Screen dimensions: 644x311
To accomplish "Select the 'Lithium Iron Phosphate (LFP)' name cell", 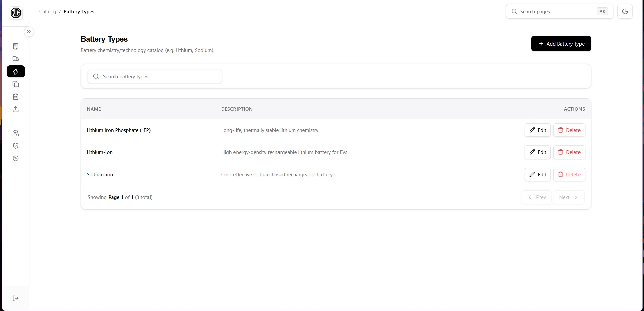I will click(119, 130).
